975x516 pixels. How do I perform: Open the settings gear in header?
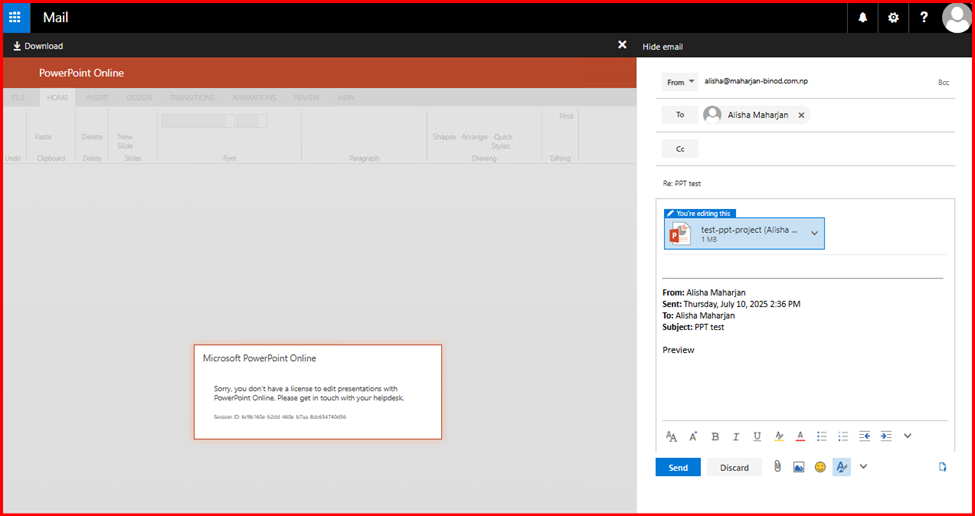coord(893,17)
